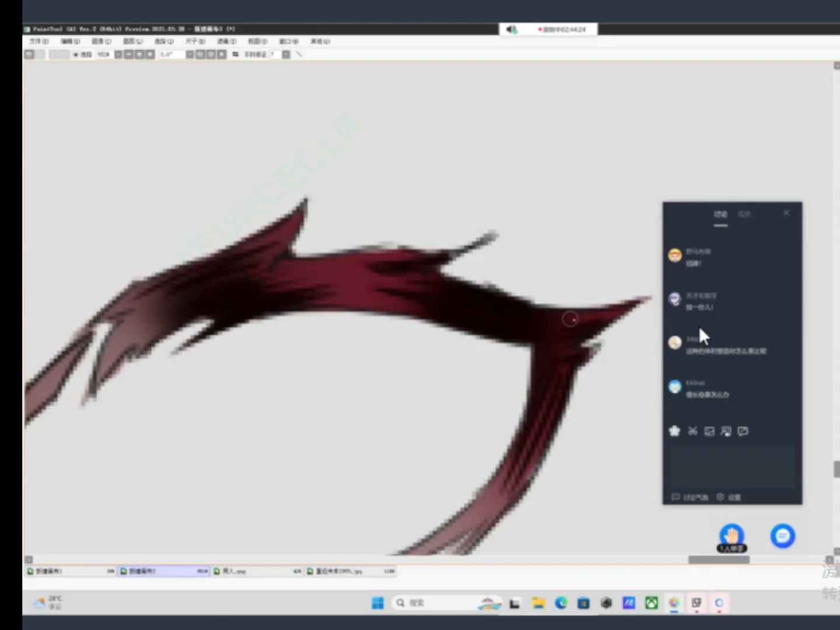Click the scissors icon in the chat panel
The height and width of the screenshot is (630, 840).
click(x=692, y=431)
